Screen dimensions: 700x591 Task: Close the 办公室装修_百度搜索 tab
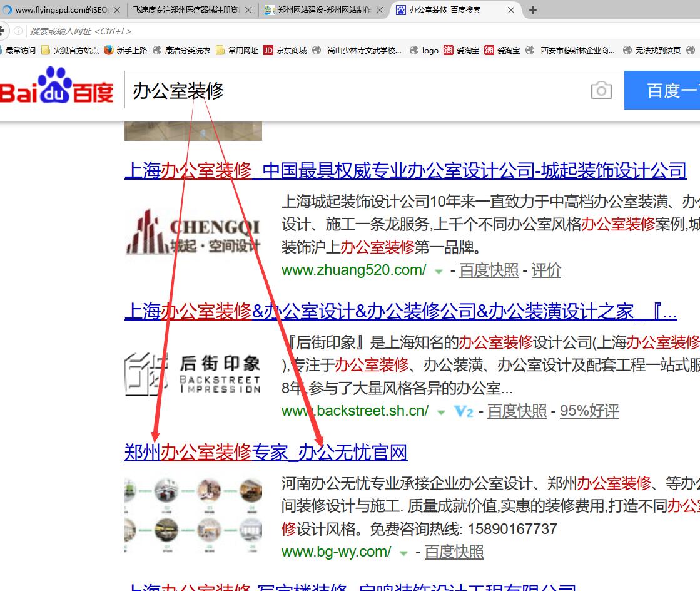511,10
